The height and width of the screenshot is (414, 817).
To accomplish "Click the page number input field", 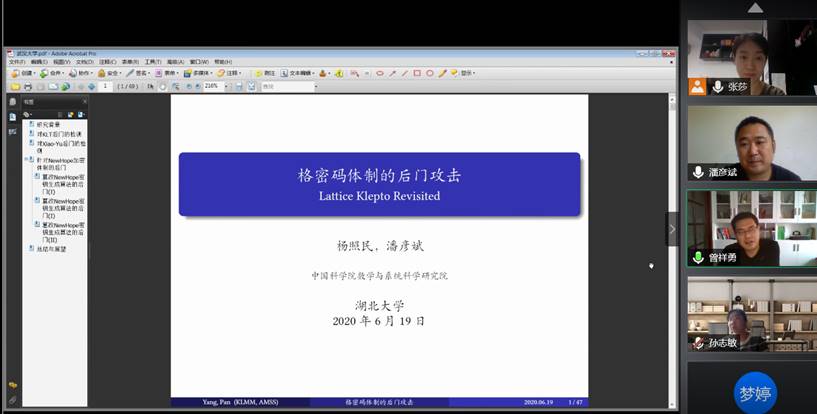I will tap(102, 86).
